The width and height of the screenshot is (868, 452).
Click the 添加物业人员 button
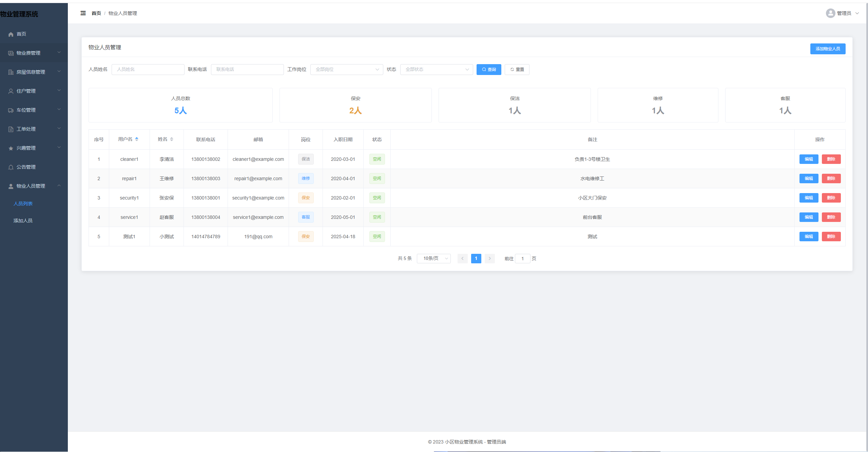(828, 49)
